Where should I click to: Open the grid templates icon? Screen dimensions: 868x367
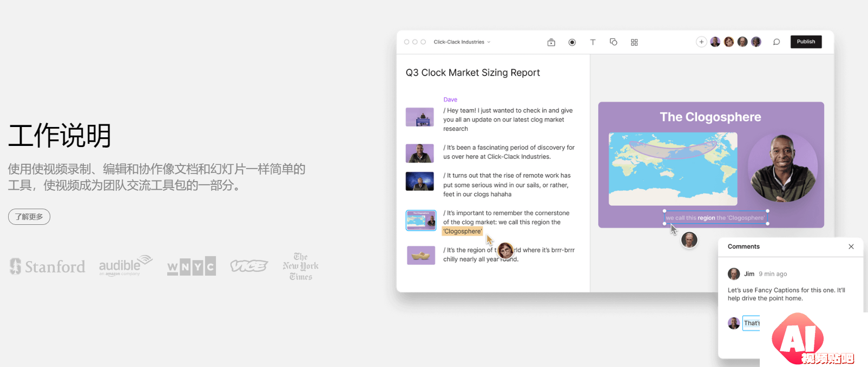click(634, 42)
